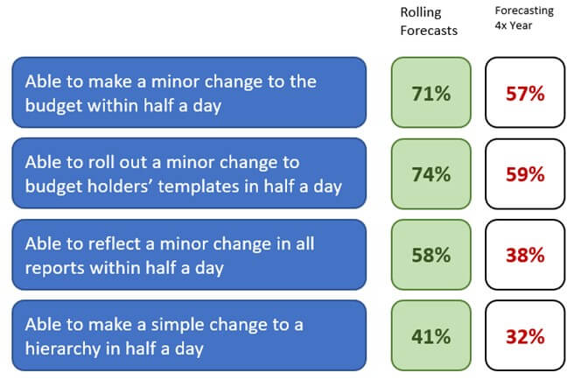588x387 pixels.
Task: Select the 'roll out a minor change' blue box
Action: click(x=189, y=173)
